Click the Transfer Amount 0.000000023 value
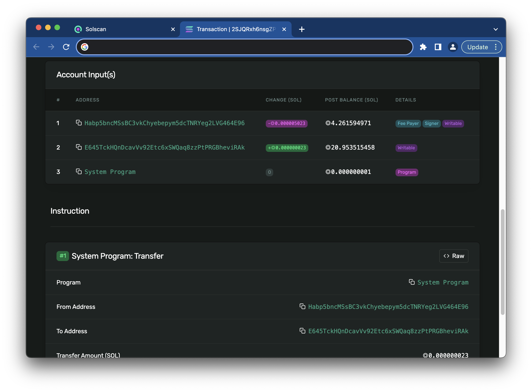Image resolution: width=532 pixels, height=392 pixels. (446, 355)
